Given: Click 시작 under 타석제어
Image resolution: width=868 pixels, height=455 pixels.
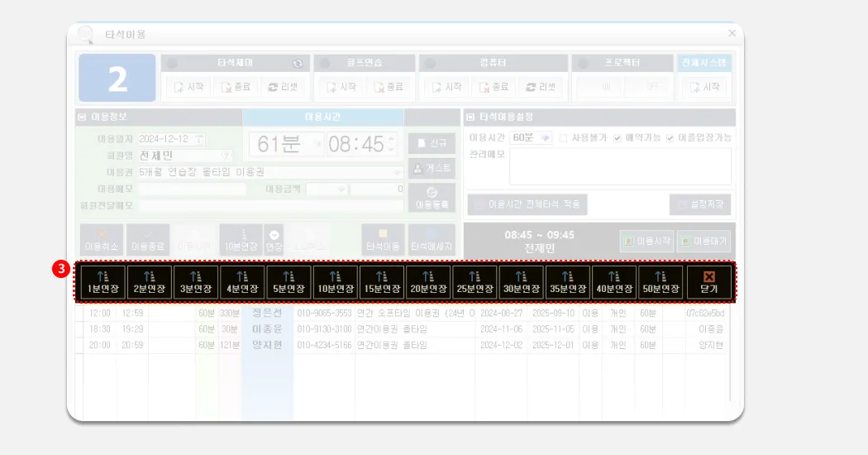Looking at the screenshot, I should click(188, 87).
